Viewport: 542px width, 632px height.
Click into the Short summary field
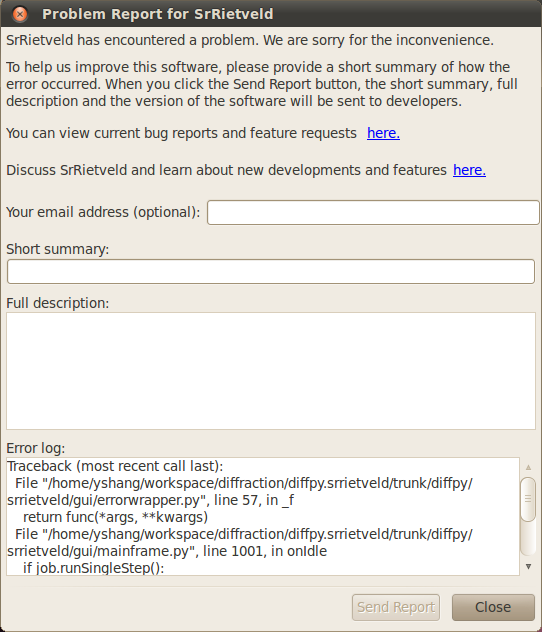(x=271, y=271)
